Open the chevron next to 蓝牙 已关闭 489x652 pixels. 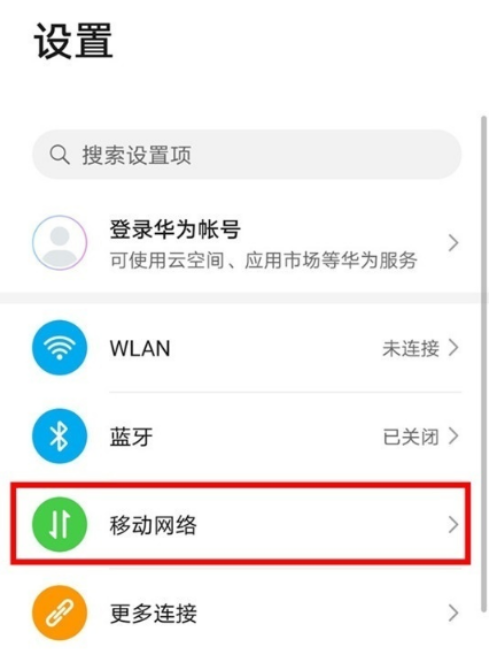coord(453,436)
